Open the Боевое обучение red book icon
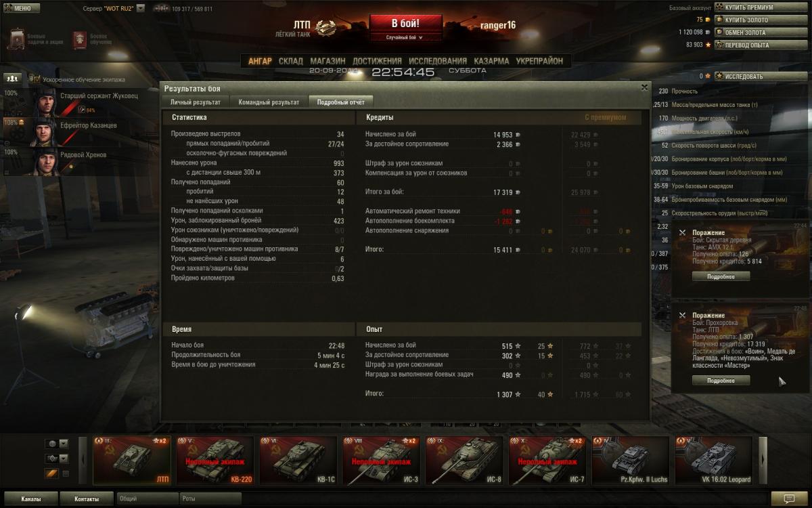Image resolution: width=812 pixels, height=508 pixels. point(80,39)
